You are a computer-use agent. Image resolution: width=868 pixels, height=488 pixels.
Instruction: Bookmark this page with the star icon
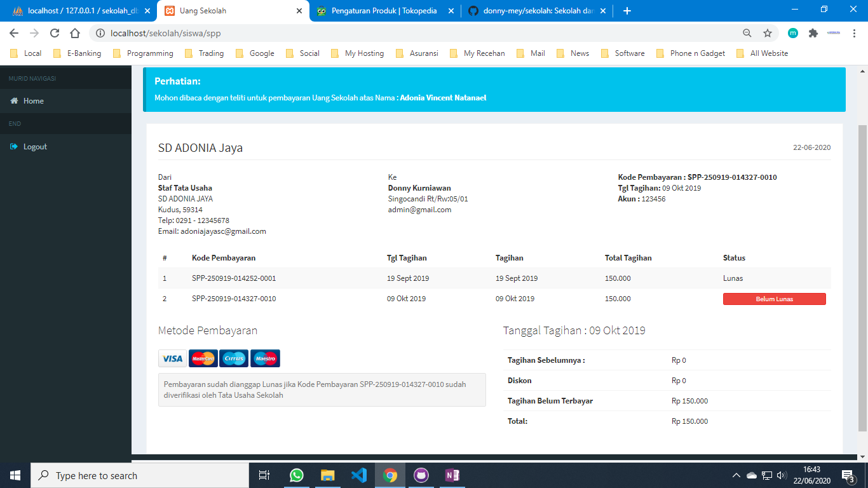coord(768,33)
